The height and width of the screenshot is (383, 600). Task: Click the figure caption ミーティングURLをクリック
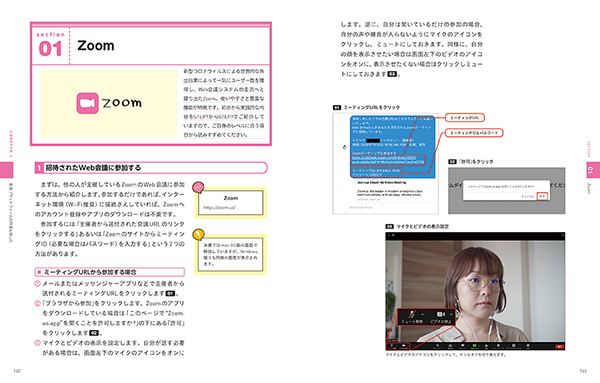point(371,108)
